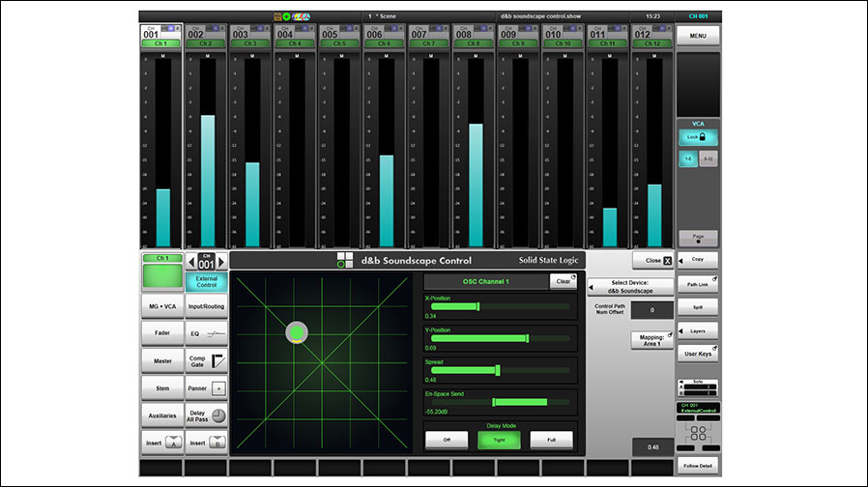Open the Stem section
This screenshot has height=487, width=868.
point(162,388)
